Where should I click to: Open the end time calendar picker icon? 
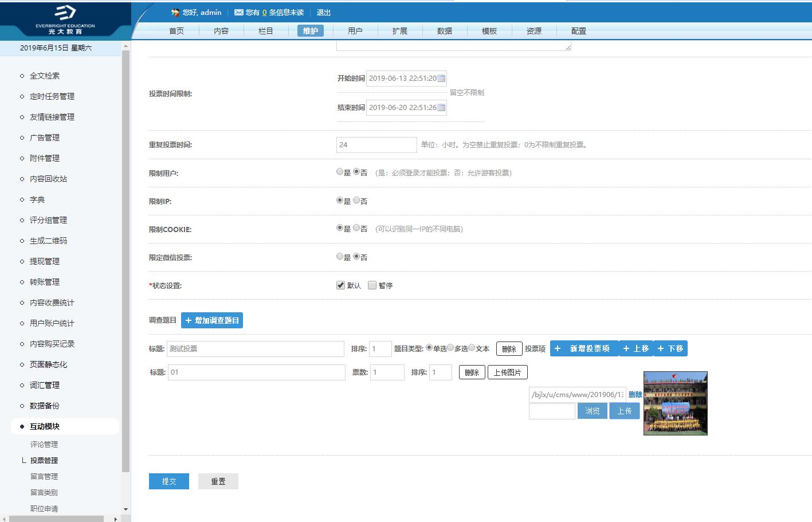tap(441, 108)
